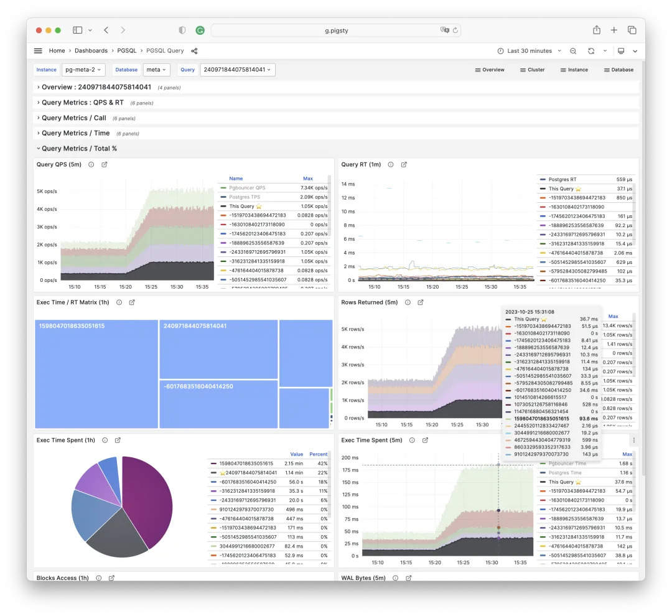
Task: Zoom out the time range with the magnifier icon
Action: coord(572,50)
